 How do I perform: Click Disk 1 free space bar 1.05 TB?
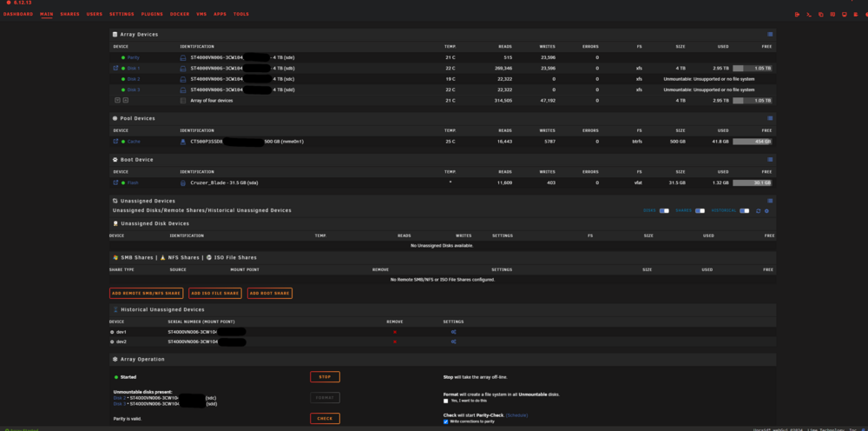point(753,68)
